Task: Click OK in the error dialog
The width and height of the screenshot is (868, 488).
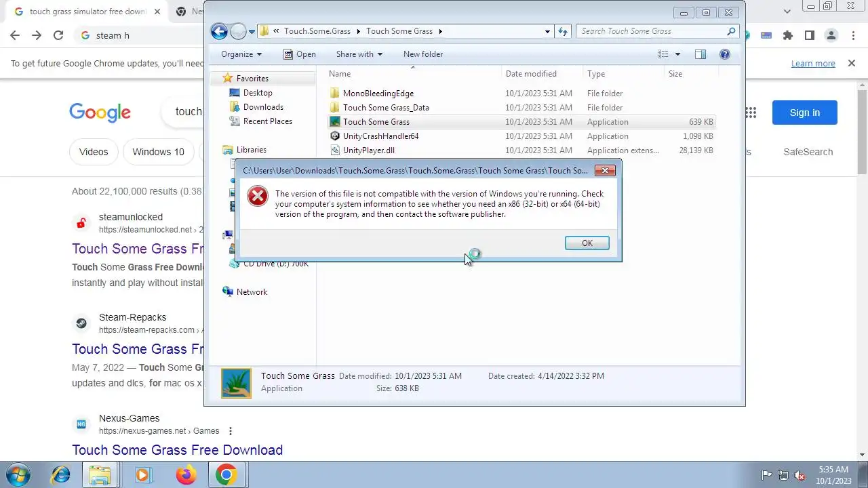Action: (587, 243)
